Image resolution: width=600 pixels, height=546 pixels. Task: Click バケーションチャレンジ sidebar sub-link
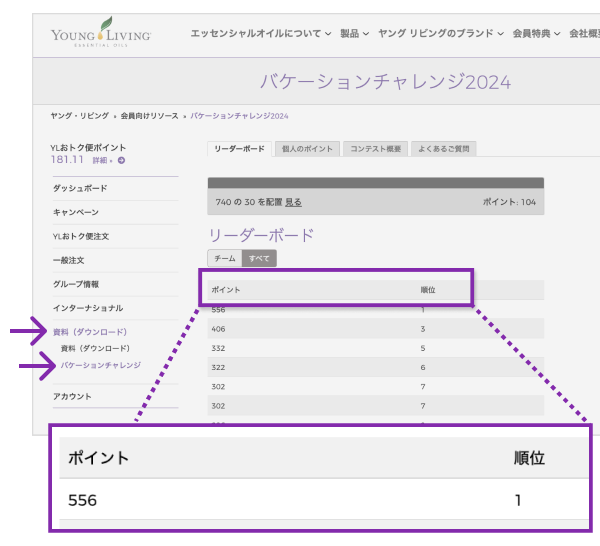click(x=100, y=365)
